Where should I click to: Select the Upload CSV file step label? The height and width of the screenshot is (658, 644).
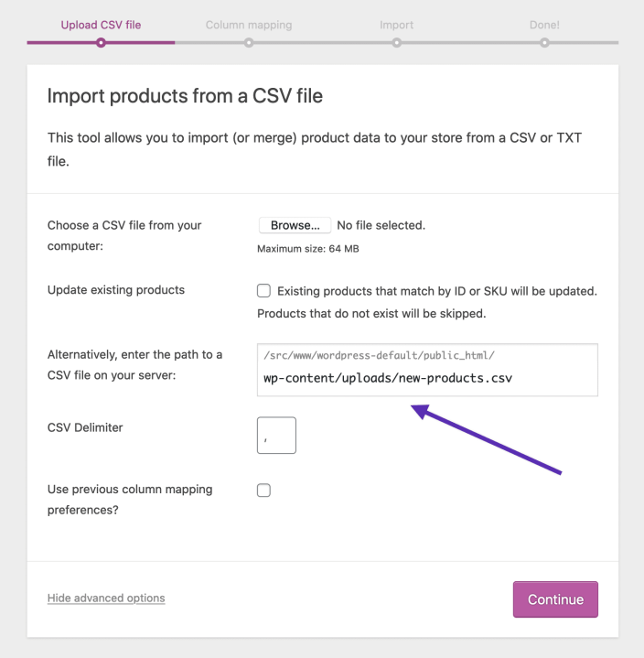click(101, 25)
